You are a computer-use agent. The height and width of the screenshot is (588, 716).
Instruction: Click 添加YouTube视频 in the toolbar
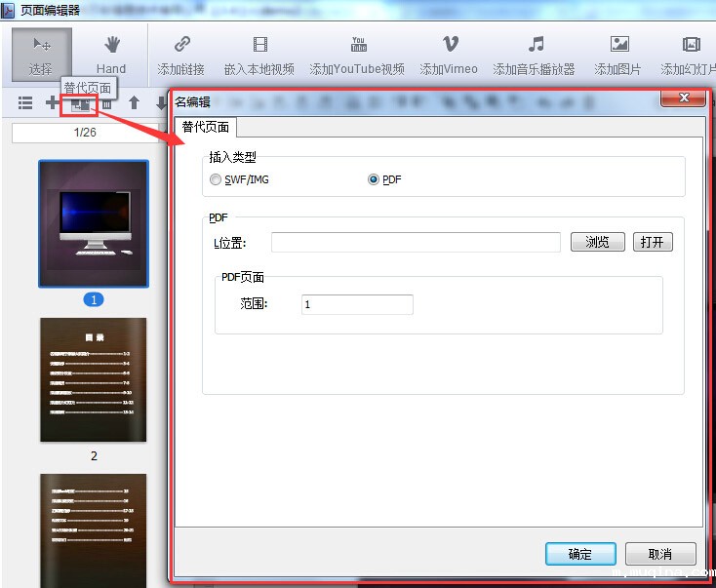click(357, 55)
